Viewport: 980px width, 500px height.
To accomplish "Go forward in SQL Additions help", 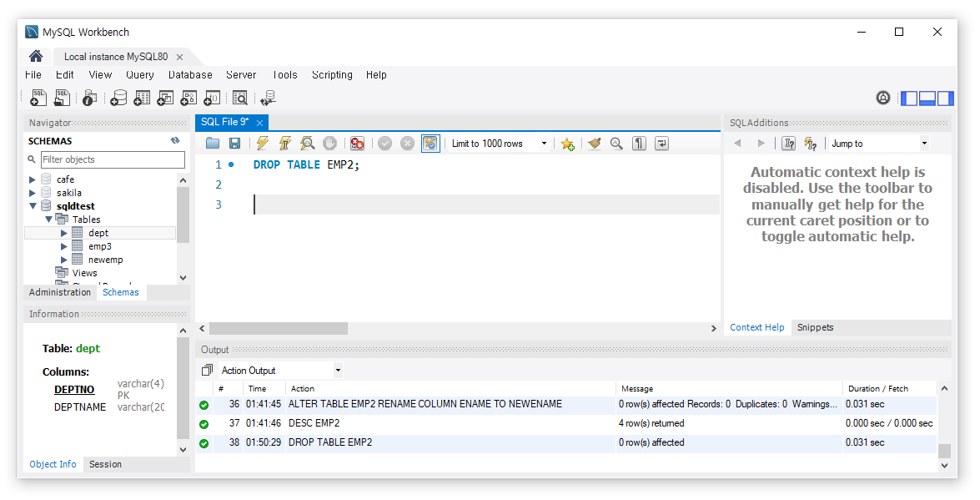I will 761,144.
